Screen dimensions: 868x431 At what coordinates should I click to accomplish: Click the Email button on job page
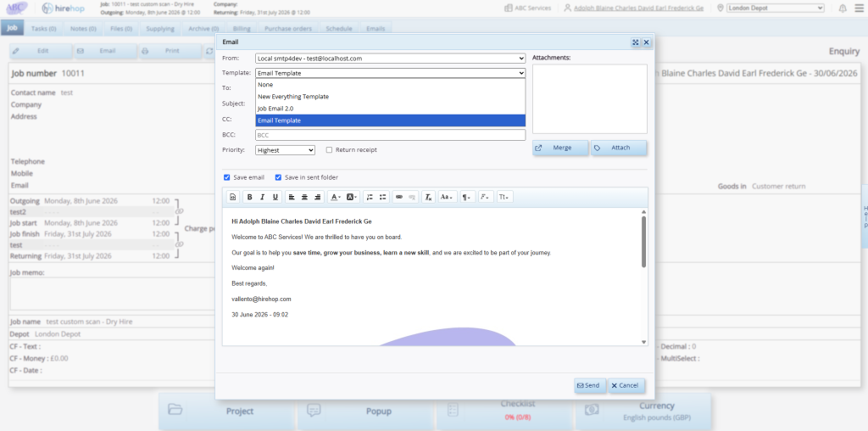105,51
